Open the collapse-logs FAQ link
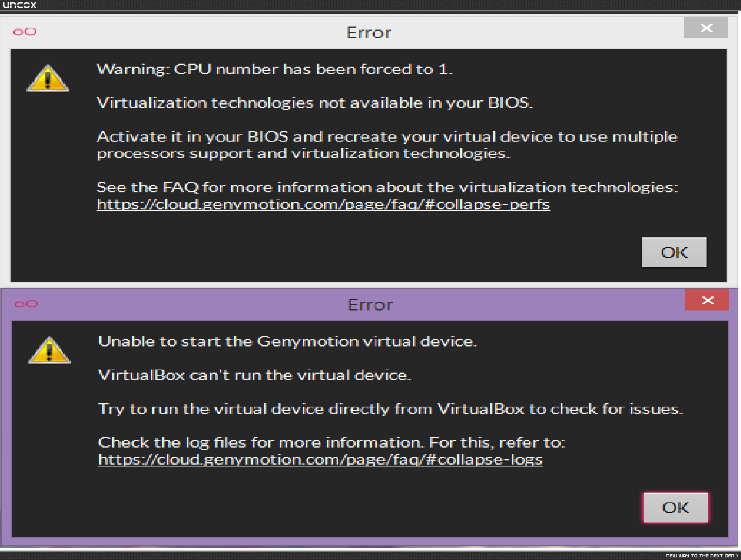The width and height of the screenshot is (741, 560). click(320, 460)
